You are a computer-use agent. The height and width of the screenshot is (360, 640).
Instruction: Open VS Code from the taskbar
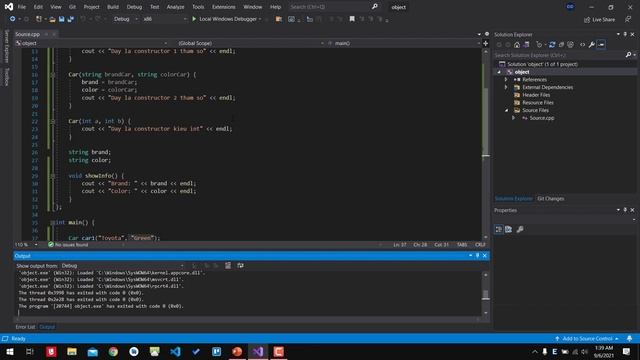click(175, 351)
